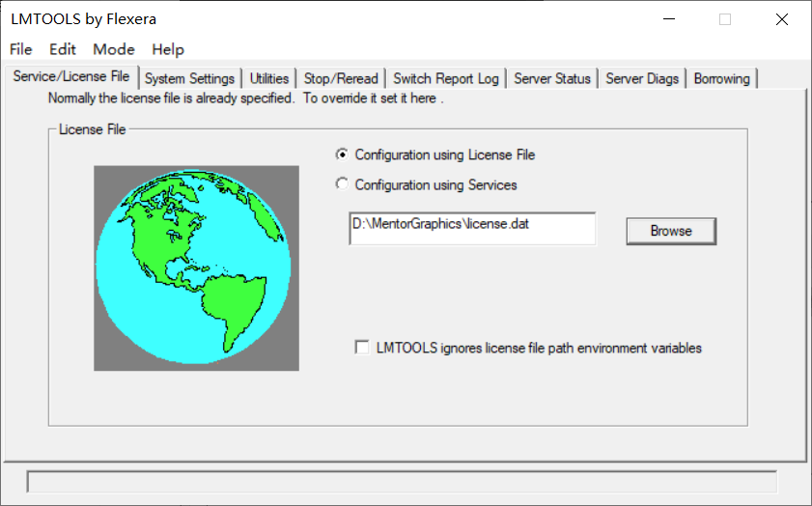Go to the Server Diags tab
812x506 pixels.
click(642, 79)
